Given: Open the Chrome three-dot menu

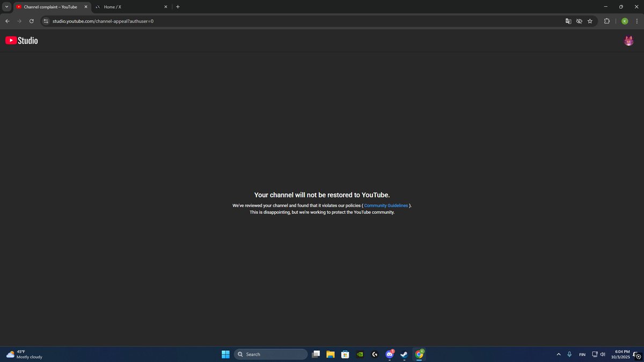Looking at the screenshot, I should click(x=637, y=21).
